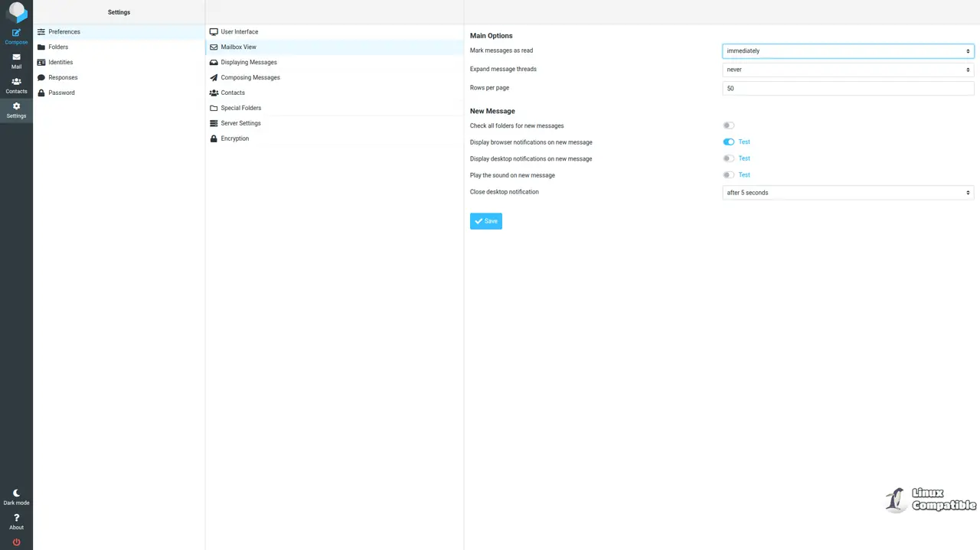This screenshot has height=550, width=980.
Task: Disable browser notifications on new message
Action: pos(728,142)
